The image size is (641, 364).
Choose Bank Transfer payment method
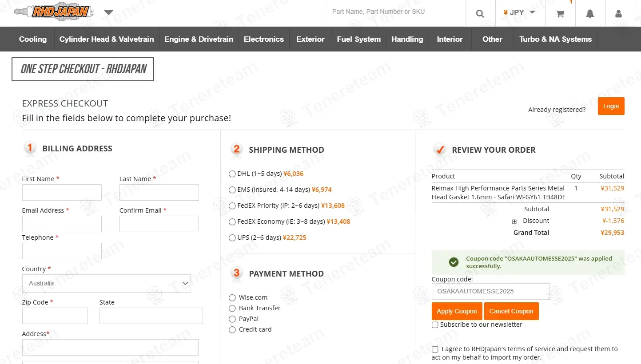tap(232, 308)
